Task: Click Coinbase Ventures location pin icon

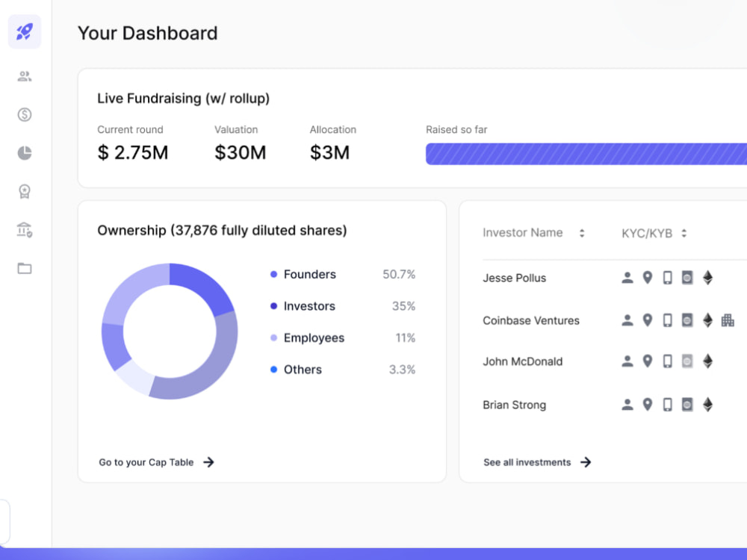Action: point(648,320)
